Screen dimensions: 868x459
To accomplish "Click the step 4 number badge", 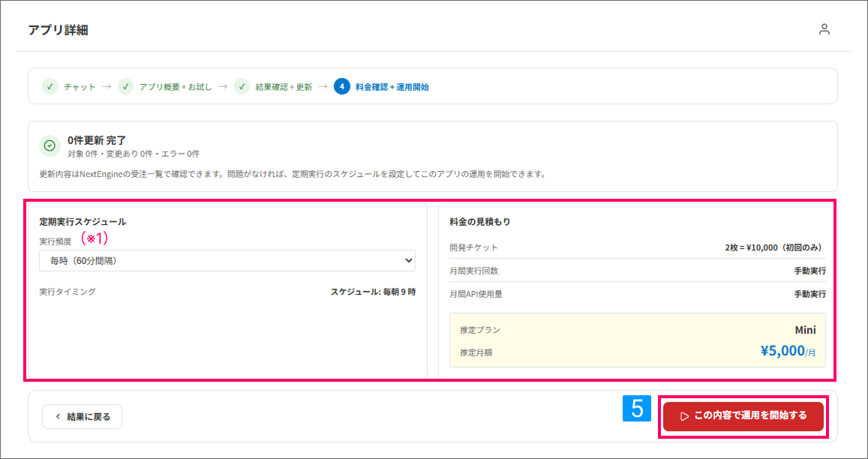I will pyautogui.click(x=342, y=86).
